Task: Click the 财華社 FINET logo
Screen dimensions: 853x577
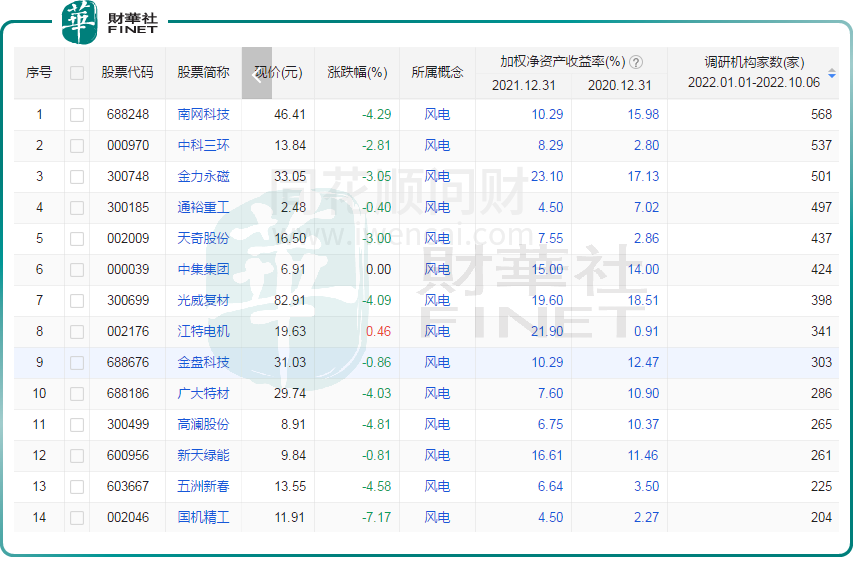Action: (110, 22)
